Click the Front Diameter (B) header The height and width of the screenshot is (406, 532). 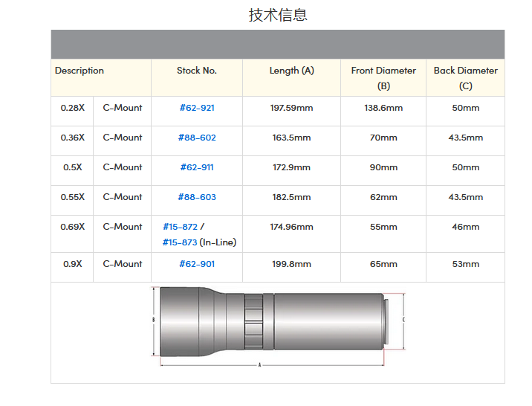click(x=383, y=77)
